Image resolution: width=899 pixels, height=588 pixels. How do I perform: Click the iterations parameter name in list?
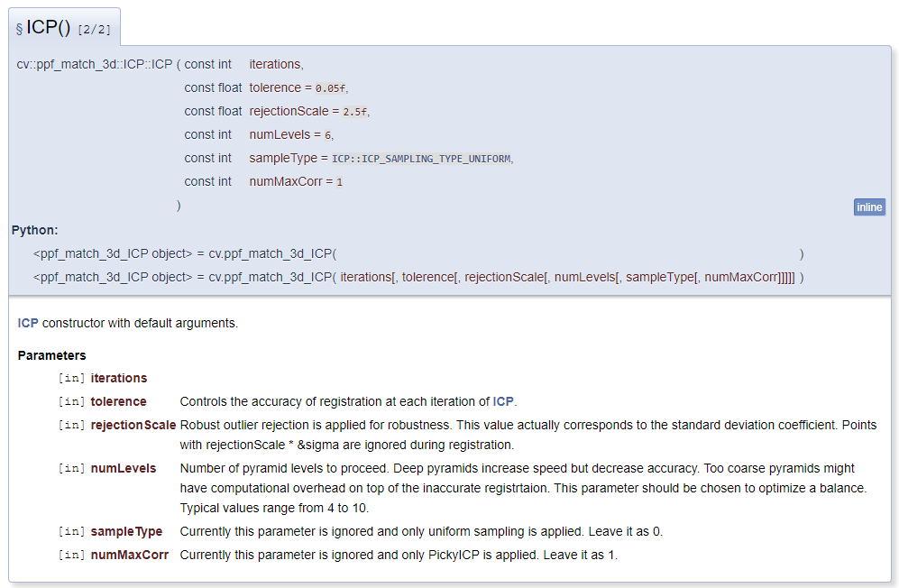tap(118, 378)
